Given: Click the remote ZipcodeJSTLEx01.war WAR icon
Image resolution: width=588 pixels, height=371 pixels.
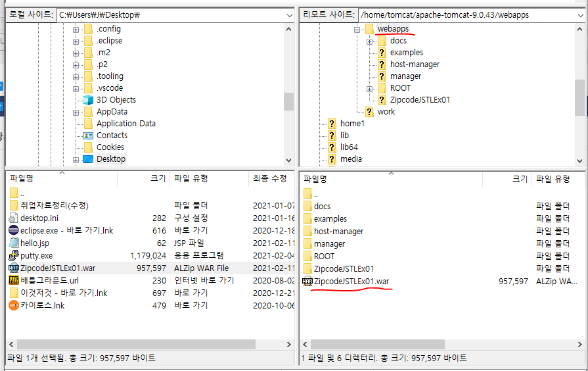Looking at the screenshot, I should click(x=307, y=281).
